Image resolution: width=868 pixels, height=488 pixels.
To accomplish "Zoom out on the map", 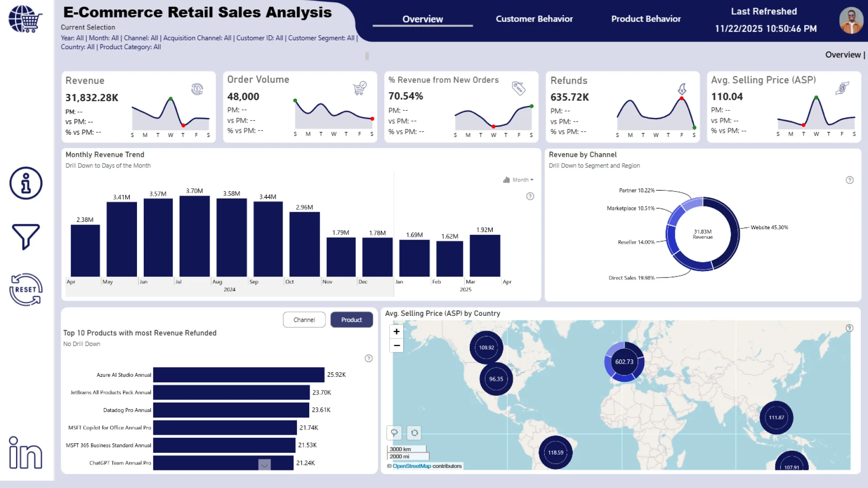I will click(x=396, y=346).
